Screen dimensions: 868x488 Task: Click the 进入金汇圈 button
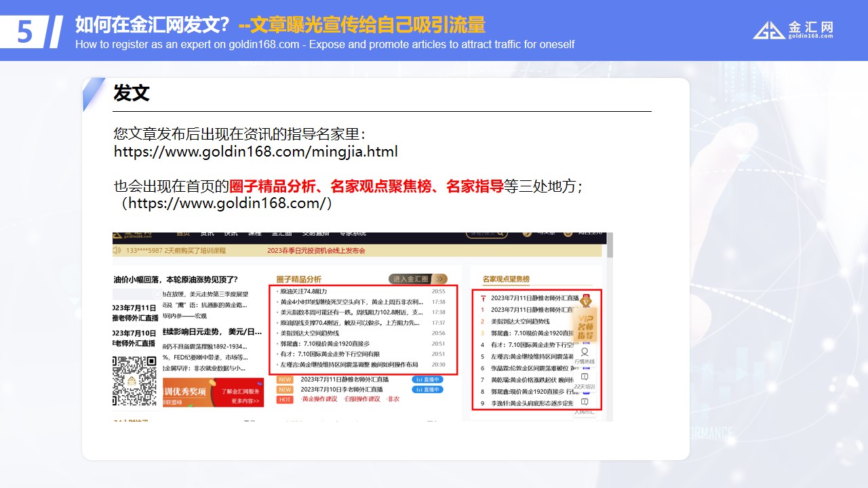418,279
